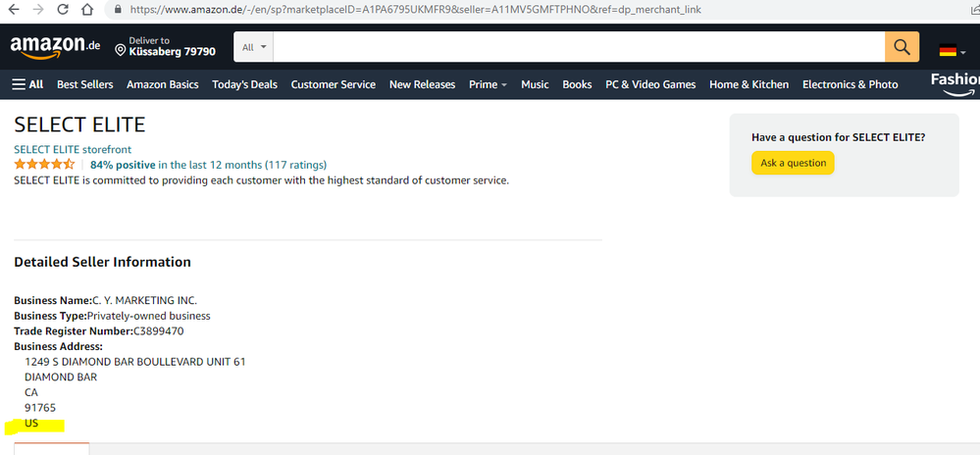Open the hamburger All menu
This screenshot has height=455, width=980.
coord(27,84)
